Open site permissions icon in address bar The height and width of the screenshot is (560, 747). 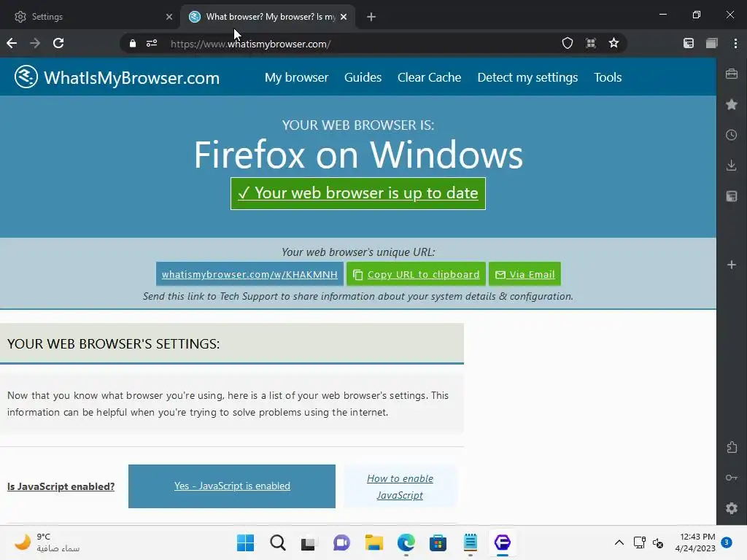point(152,43)
